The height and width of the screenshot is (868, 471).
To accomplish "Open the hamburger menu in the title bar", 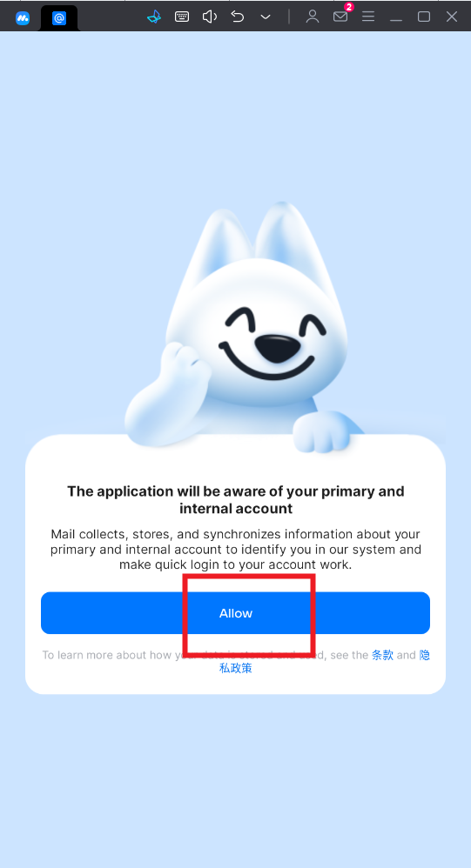I will click(x=368, y=17).
